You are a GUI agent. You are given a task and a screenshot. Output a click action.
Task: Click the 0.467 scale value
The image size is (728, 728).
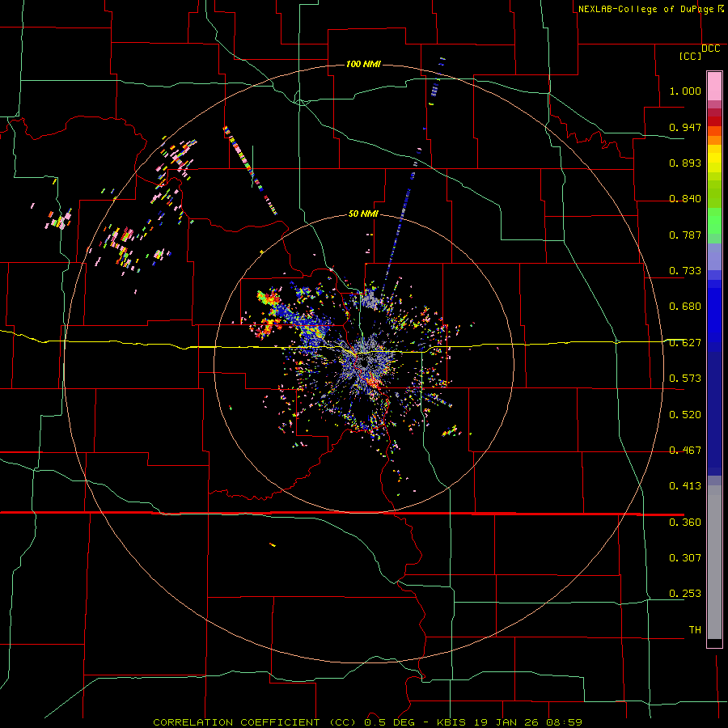[685, 451]
